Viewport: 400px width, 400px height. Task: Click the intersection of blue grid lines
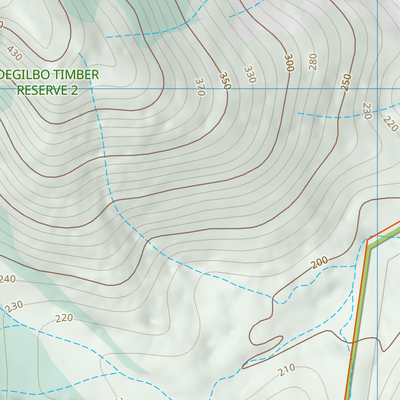(377, 89)
